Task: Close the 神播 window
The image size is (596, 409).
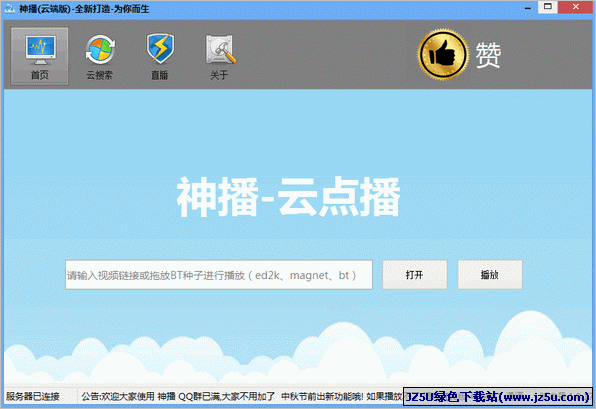Action: [576, 7]
